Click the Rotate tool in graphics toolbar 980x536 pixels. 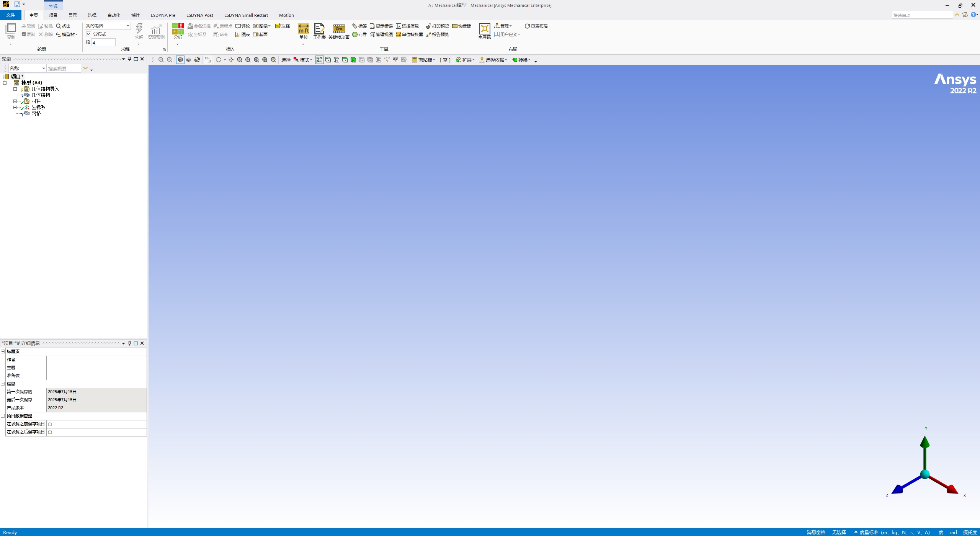(218, 60)
